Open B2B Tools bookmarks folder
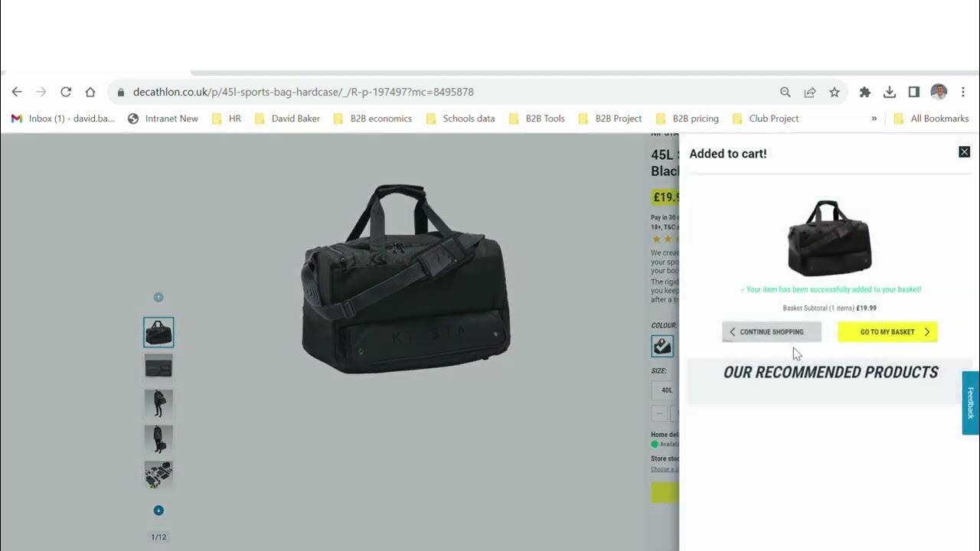 tap(537, 119)
